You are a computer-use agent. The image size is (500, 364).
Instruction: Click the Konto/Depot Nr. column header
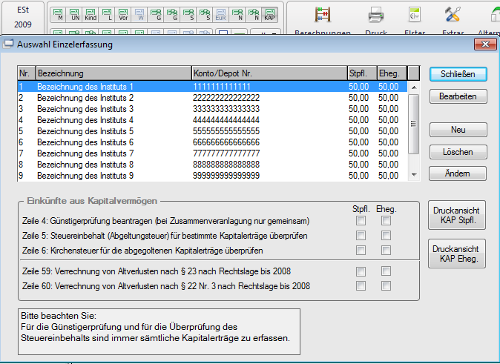(x=269, y=73)
